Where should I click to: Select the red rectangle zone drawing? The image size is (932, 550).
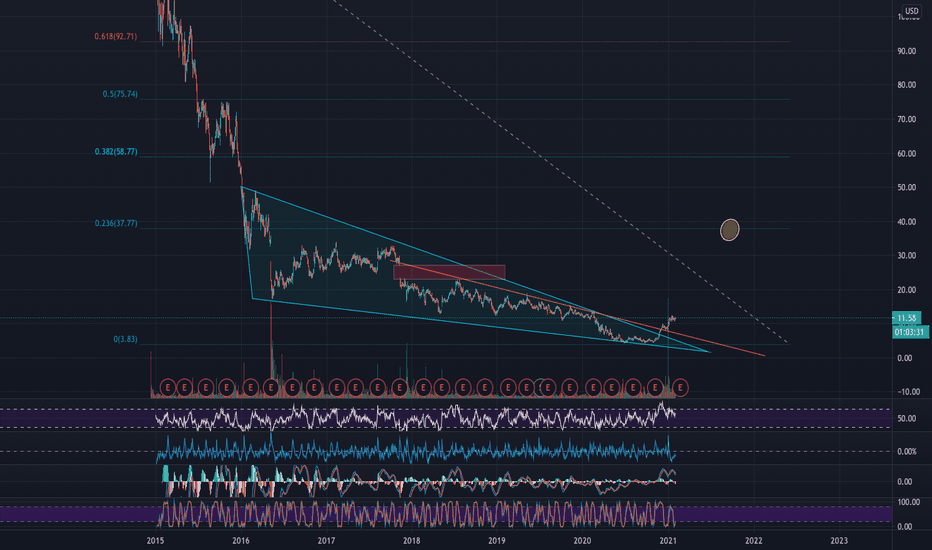coord(449,272)
